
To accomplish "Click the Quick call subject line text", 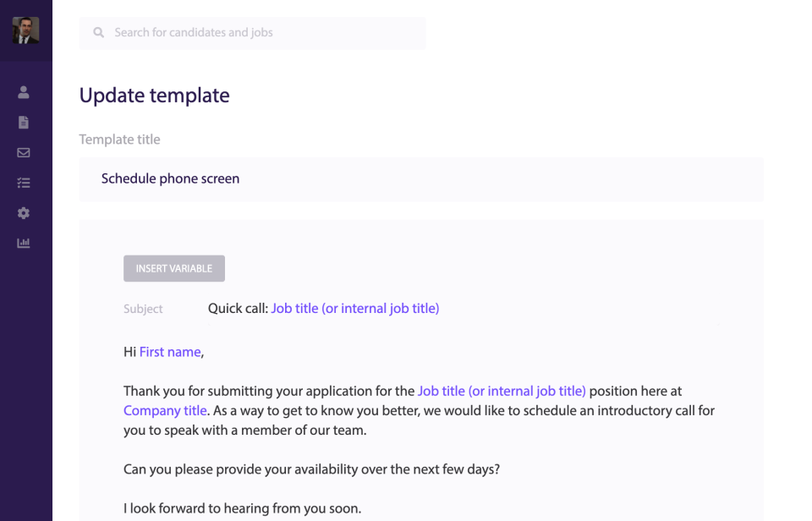I will 238,308.
